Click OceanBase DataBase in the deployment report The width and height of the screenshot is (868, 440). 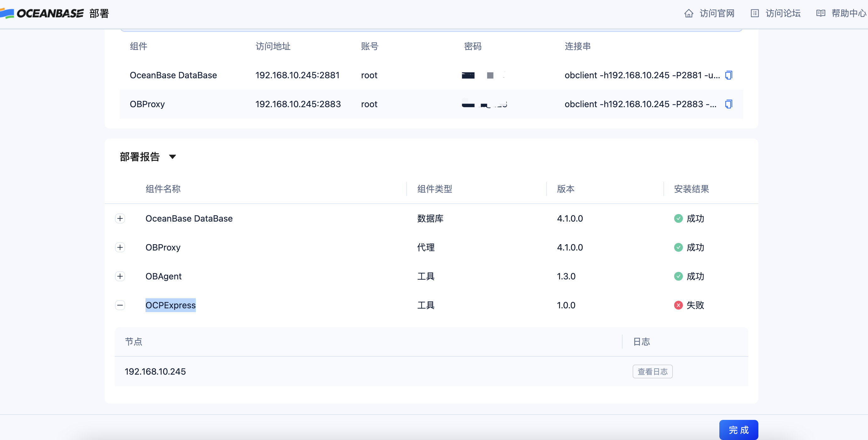[189, 219]
